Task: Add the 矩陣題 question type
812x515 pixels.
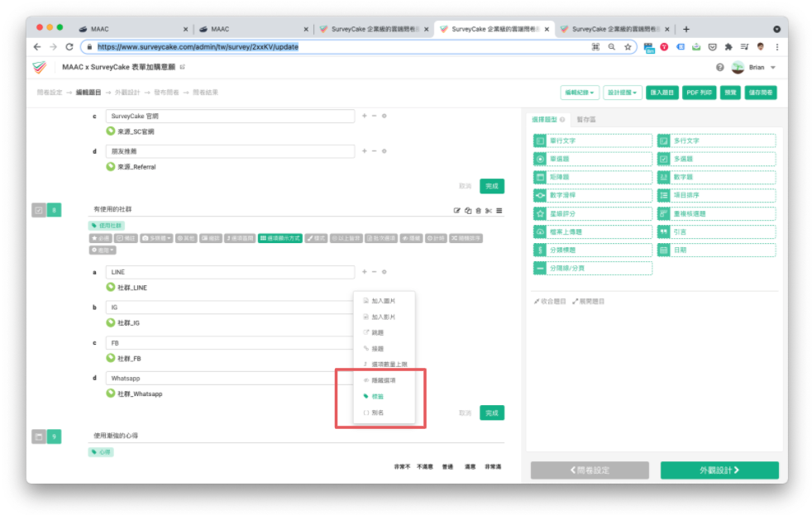Action: click(x=592, y=177)
